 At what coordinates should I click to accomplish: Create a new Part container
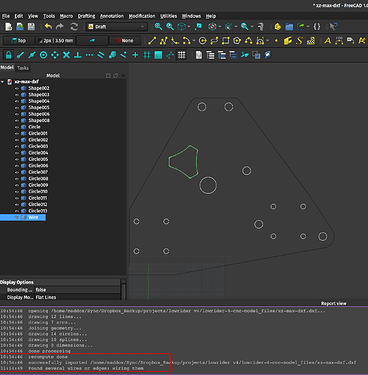click(x=278, y=27)
